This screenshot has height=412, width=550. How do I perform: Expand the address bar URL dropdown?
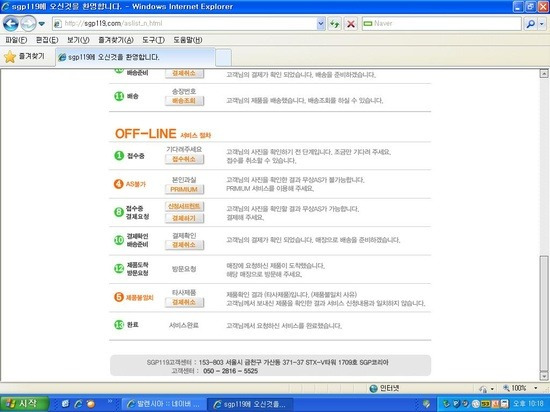click(321, 24)
